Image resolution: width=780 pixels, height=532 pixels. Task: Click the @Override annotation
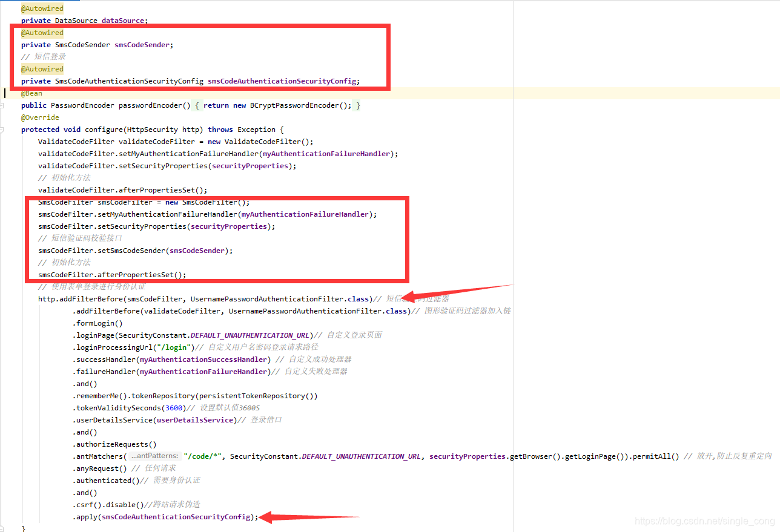click(x=40, y=117)
